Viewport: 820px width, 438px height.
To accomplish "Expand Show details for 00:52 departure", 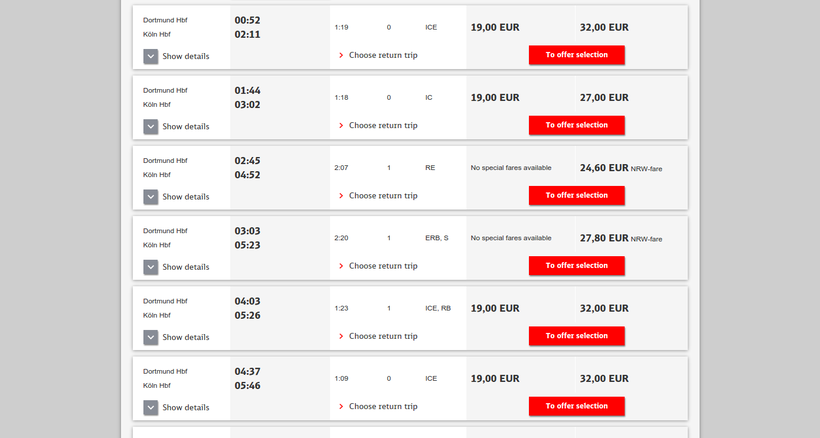I will coord(176,56).
